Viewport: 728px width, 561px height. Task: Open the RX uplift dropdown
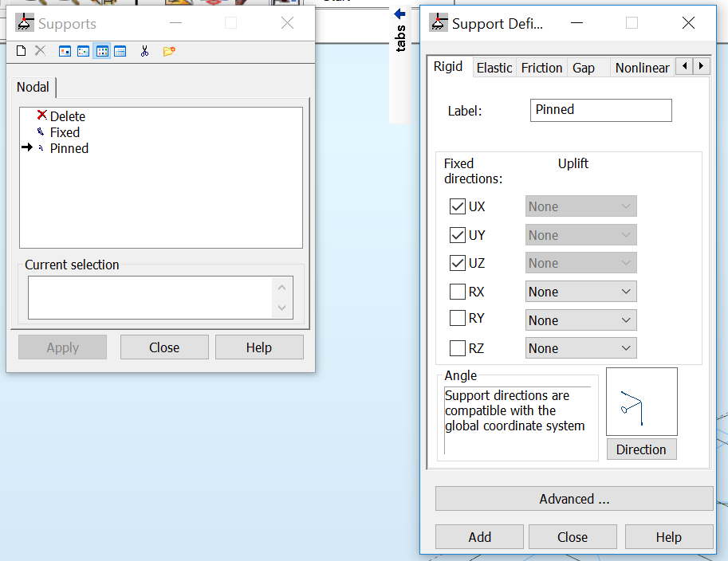tap(580, 292)
